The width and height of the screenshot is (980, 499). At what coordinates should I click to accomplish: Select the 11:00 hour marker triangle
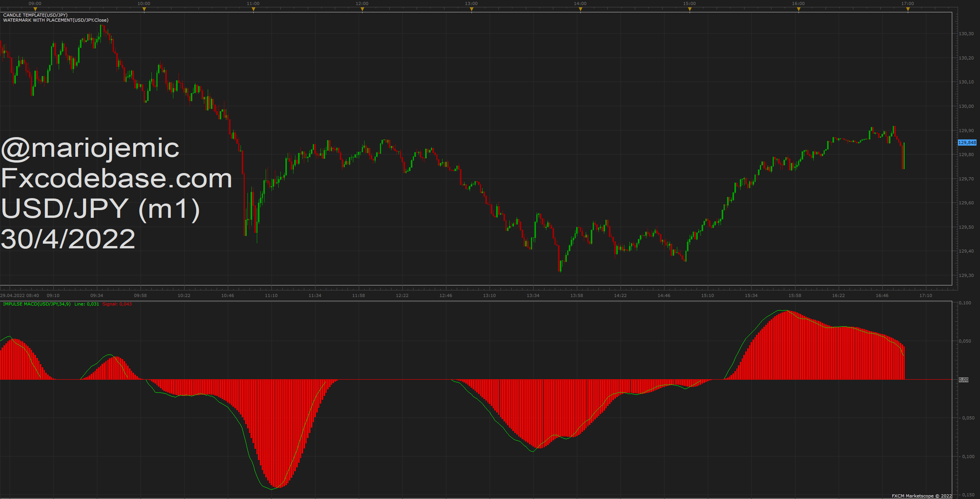[x=253, y=9]
